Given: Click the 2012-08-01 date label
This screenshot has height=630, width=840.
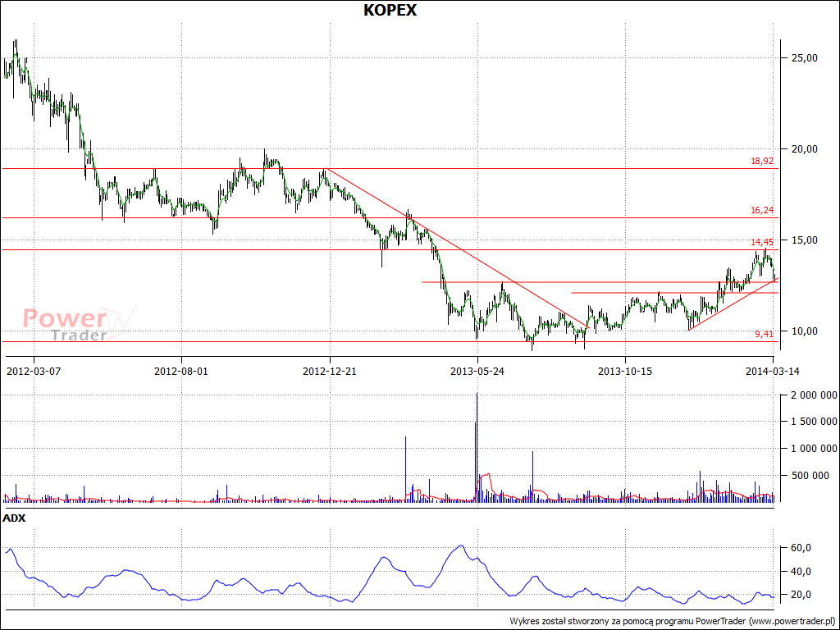Looking at the screenshot, I should (x=181, y=372).
